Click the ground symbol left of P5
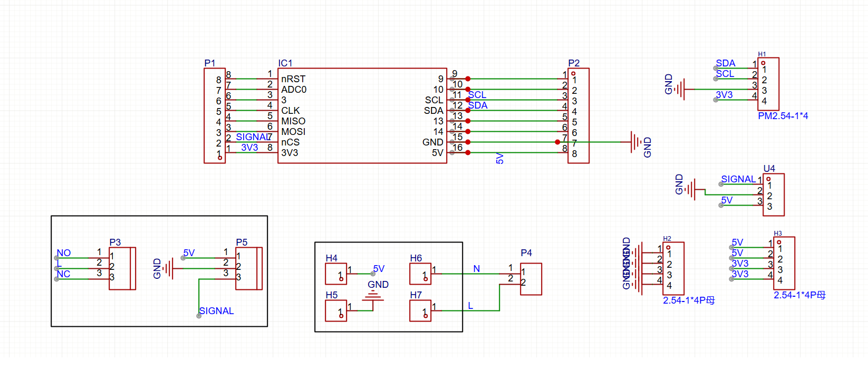The image size is (868, 389). [168, 269]
